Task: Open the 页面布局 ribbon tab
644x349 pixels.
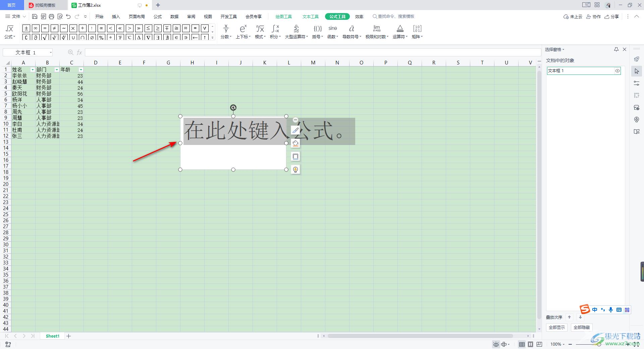Action: [x=137, y=16]
